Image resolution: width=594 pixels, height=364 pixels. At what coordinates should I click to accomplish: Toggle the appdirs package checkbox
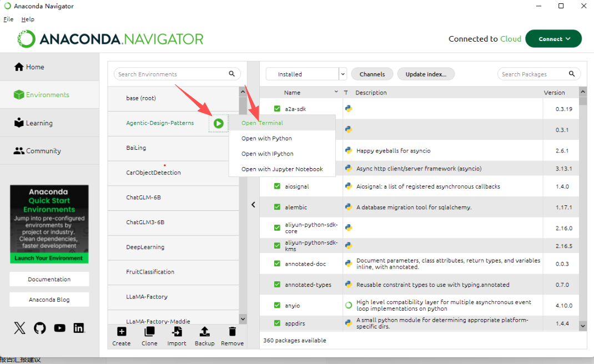pos(278,323)
